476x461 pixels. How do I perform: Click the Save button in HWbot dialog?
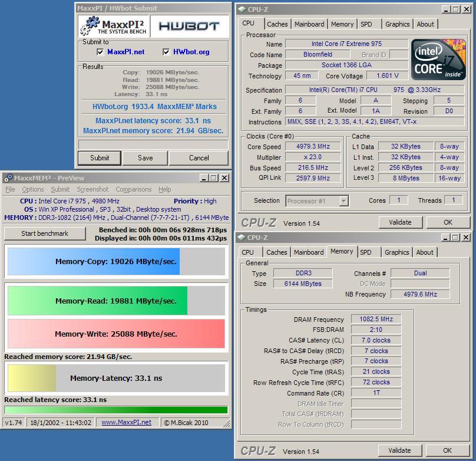[146, 158]
